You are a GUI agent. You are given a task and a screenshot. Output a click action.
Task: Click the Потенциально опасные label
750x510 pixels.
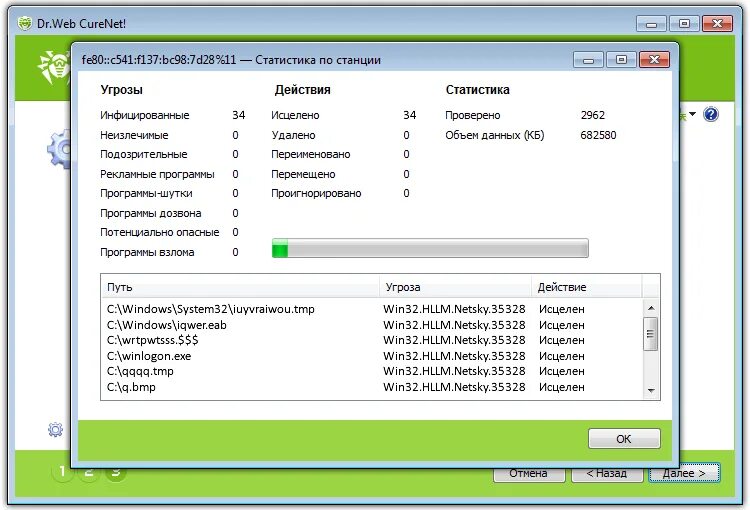pyautogui.click(x=159, y=233)
